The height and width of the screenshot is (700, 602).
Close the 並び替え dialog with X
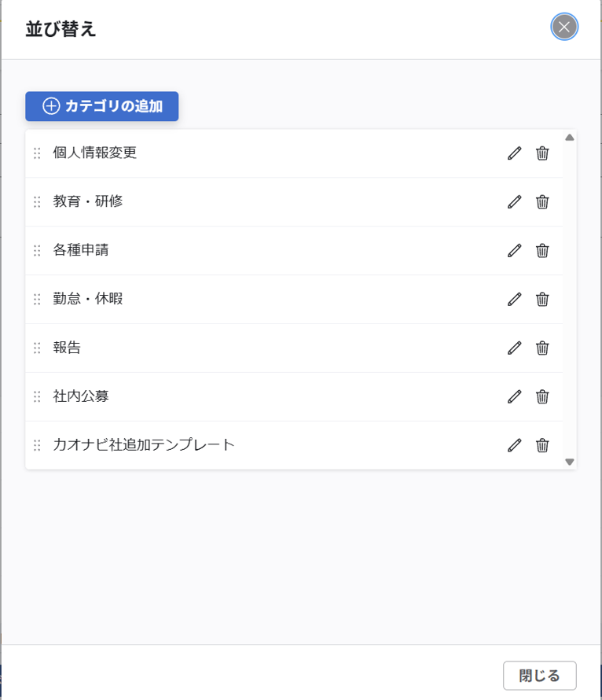[x=564, y=27]
